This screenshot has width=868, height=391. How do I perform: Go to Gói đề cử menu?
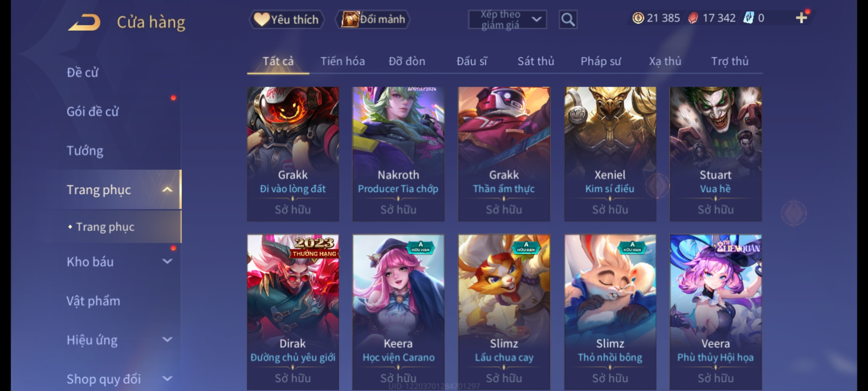click(x=93, y=112)
